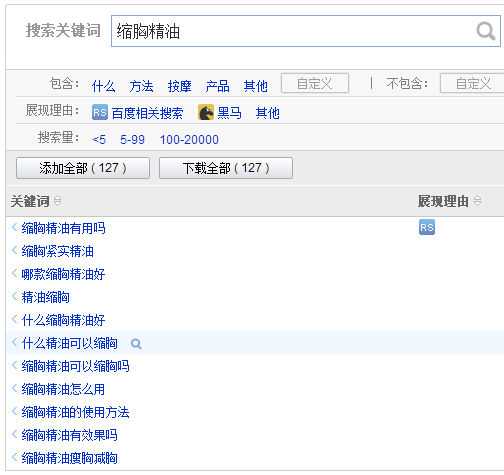Click 包含 自定义 input box
This screenshot has height=475, width=504.
pos(315,83)
